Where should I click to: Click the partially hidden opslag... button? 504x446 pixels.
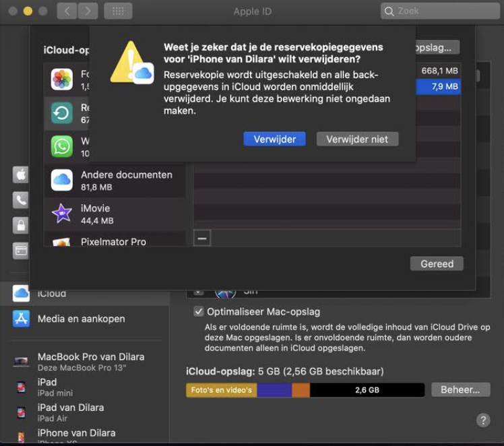click(437, 48)
